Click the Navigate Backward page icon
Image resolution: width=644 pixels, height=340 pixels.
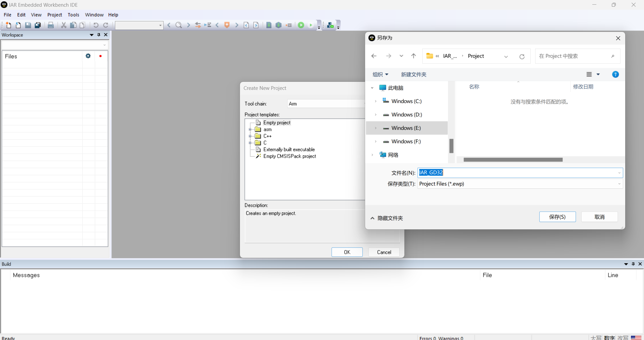[x=246, y=25]
